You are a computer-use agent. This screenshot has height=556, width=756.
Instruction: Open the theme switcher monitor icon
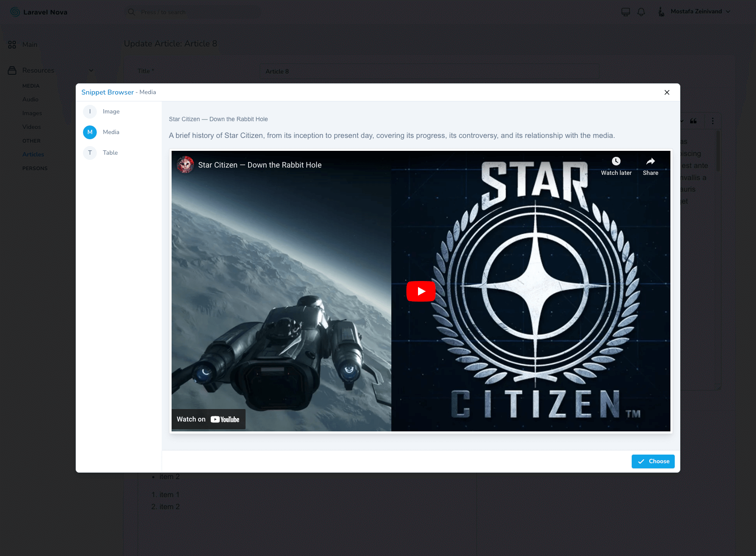tap(626, 12)
